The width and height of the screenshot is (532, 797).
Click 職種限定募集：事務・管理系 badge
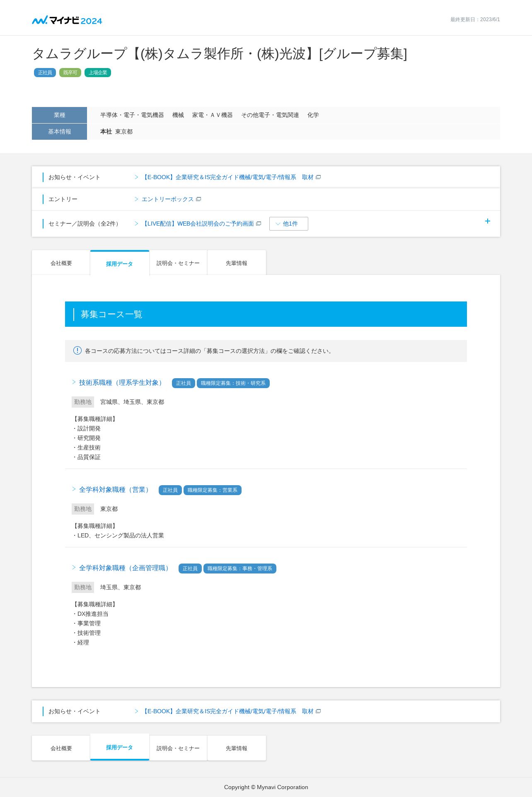tap(240, 569)
